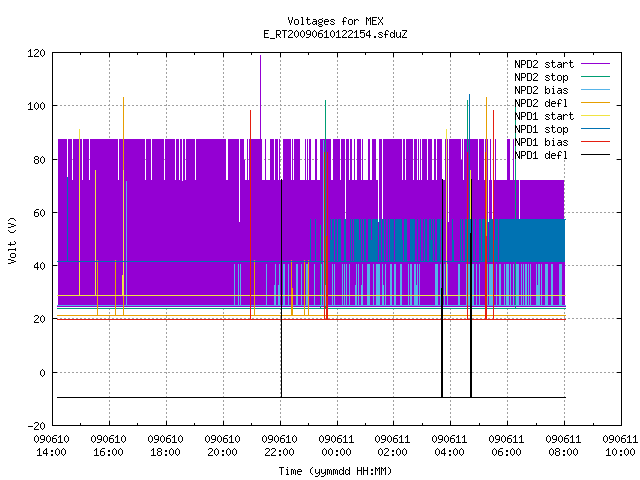Click the 'NPD1 defl' legend label
This screenshot has height=480, width=640.
click(x=541, y=156)
